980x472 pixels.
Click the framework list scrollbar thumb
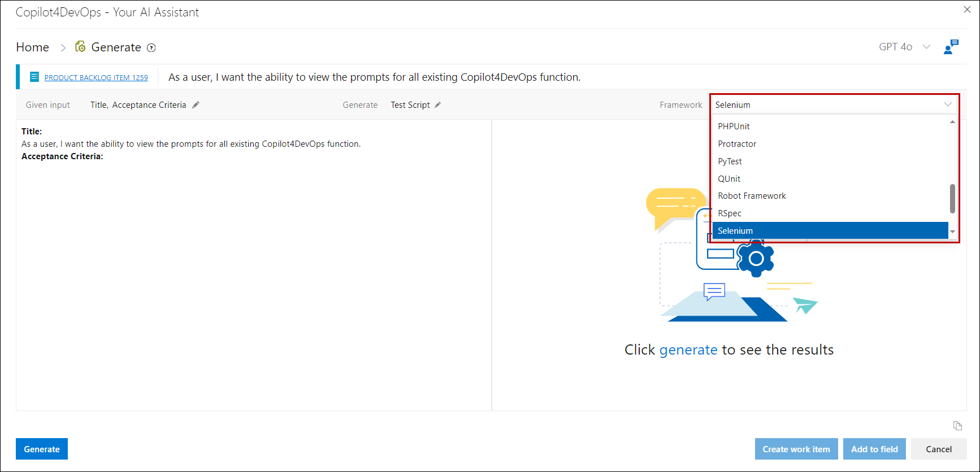(952, 199)
